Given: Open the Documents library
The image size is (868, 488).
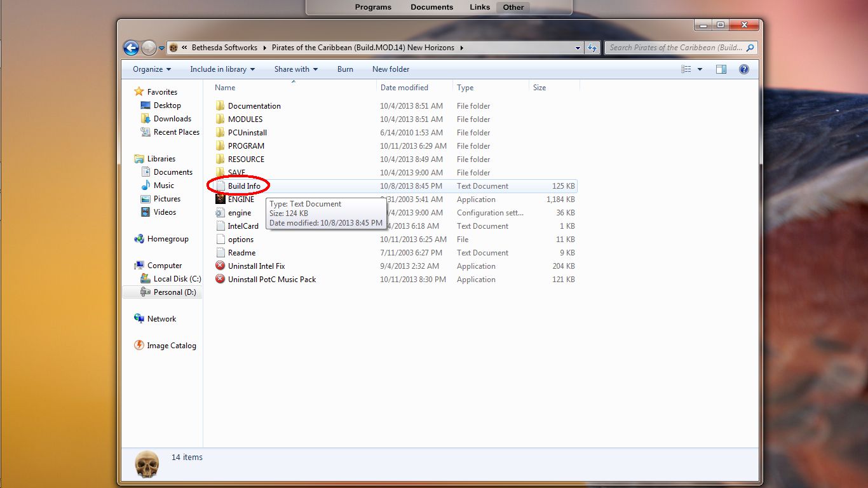Looking at the screenshot, I should click(173, 172).
